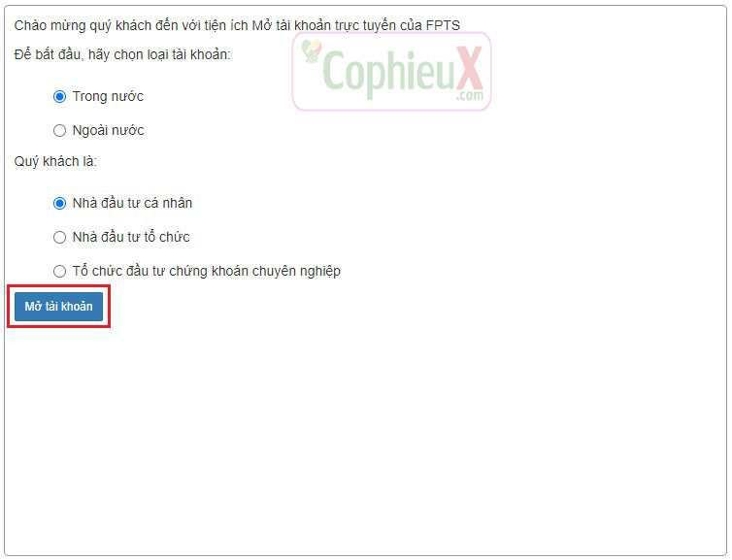Select the "Tổ chức đầu tư chứng khoán chuyên nghiệp" radio
This screenshot has width=732, height=560.
pyautogui.click(x=59, y=271)
